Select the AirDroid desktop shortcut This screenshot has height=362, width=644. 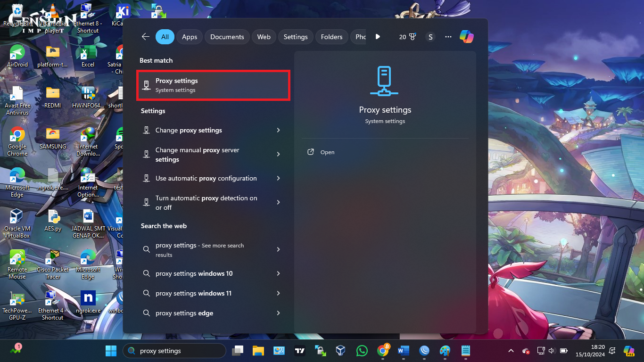(x=17, y=57)
